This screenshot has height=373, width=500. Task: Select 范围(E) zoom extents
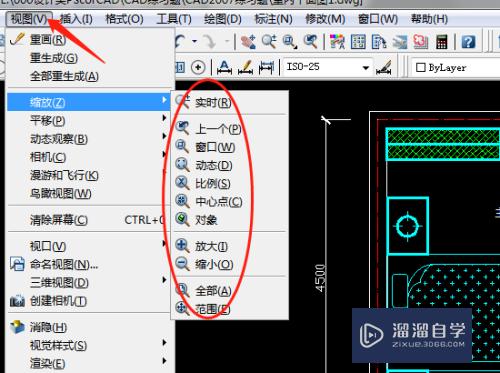coord(230,309)
